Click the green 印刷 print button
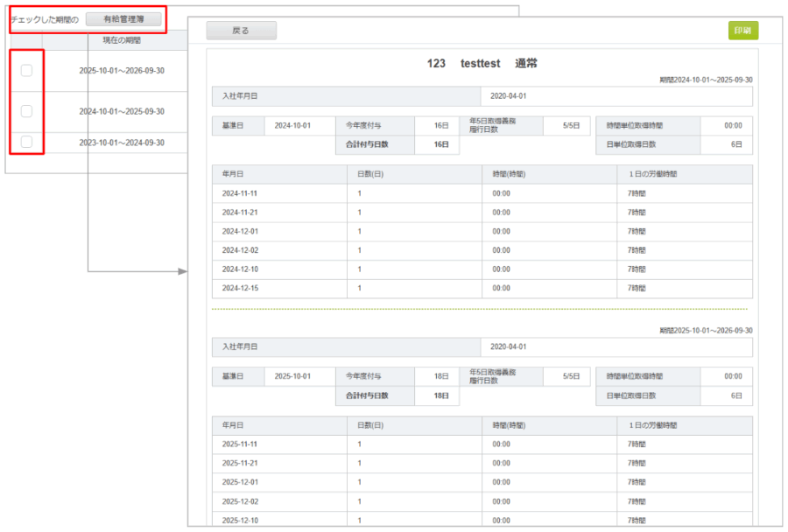 pyautogui.click(x=742, y=31)
